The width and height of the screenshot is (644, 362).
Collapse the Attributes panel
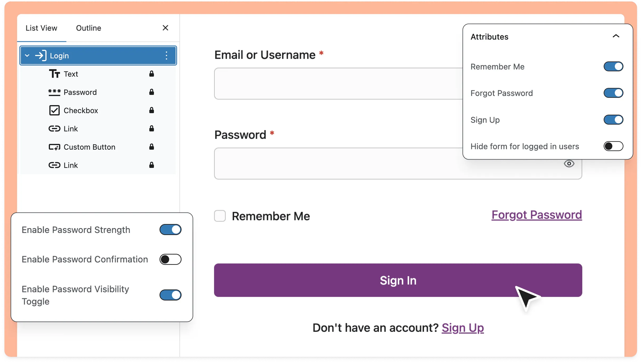(x=616, y=36)
